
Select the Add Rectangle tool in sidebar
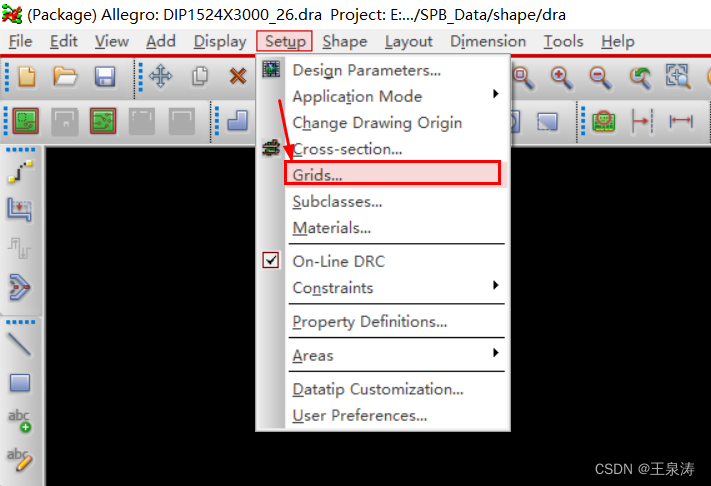click(x=20, y=383)
